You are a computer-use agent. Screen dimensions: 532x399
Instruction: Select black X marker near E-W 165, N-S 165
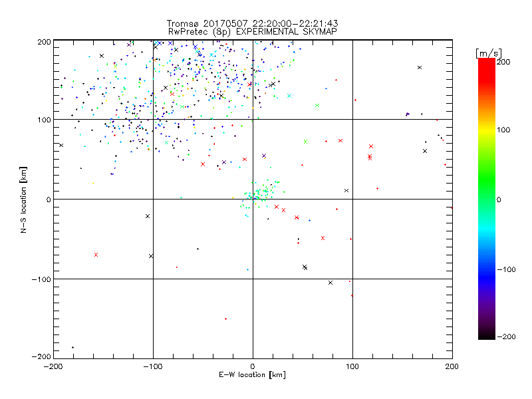coord(420,68)
